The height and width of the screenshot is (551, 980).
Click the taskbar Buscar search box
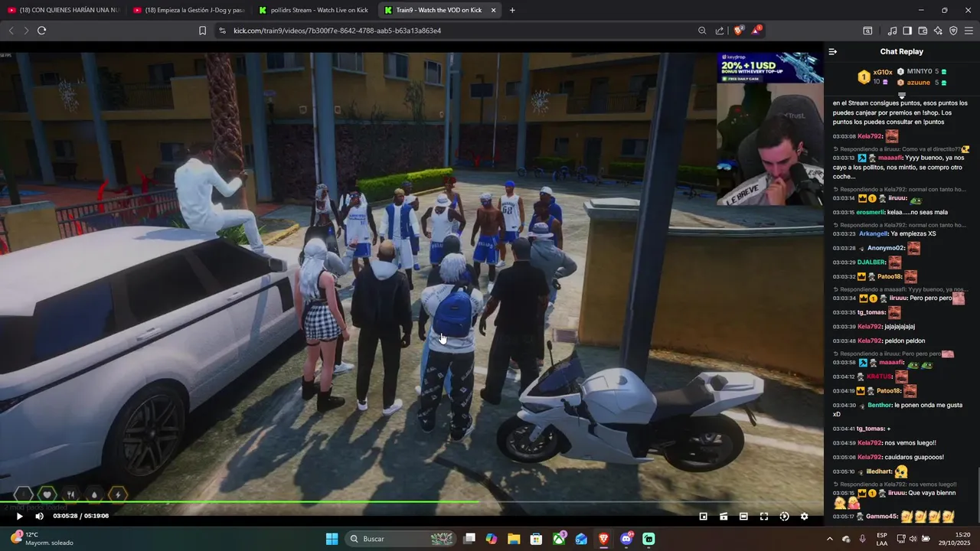tap(402, 539)
